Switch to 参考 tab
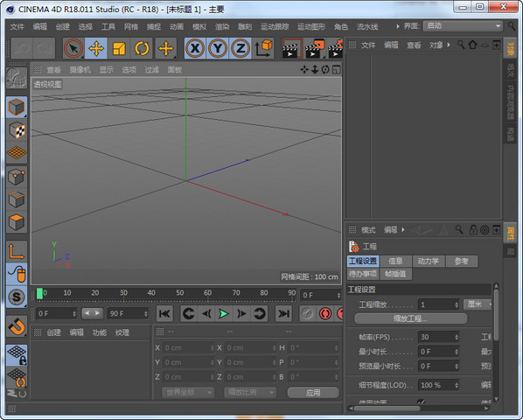The image size is (523, 420). (x=462, y=261)
